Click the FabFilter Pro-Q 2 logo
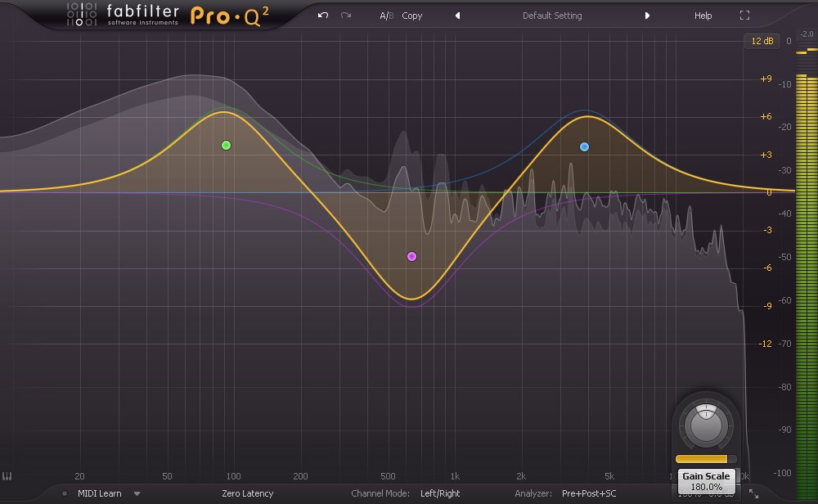The image size is (818, 504). click(168, 15)
